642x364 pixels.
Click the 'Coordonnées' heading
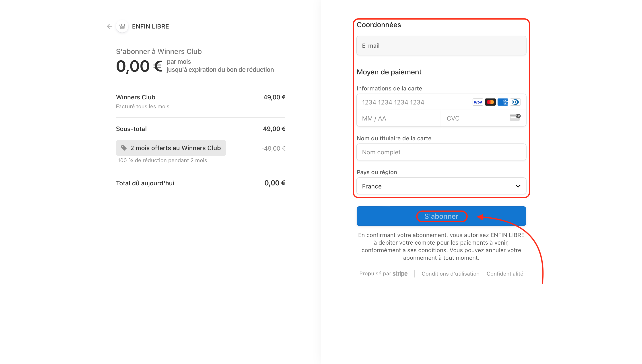[x=379, y=25]
